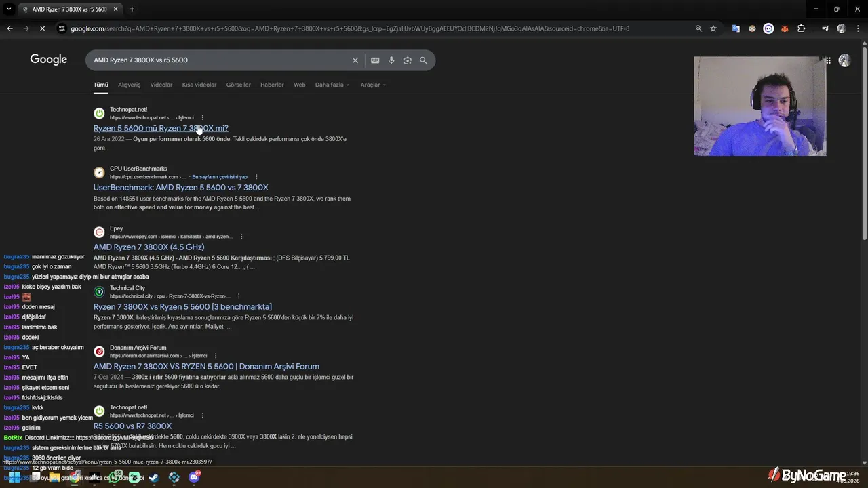Open the Extensions puzzle-piece menu
The width and height of the screenshot is (868, 488).
(x=802, y=28)
